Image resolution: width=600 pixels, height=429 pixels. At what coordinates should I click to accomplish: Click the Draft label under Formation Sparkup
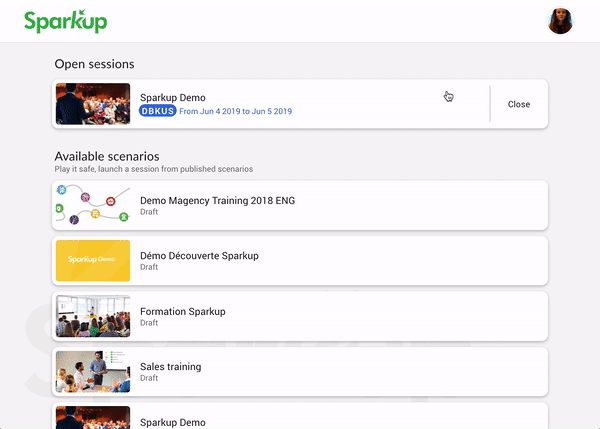(x=149, y=323)
